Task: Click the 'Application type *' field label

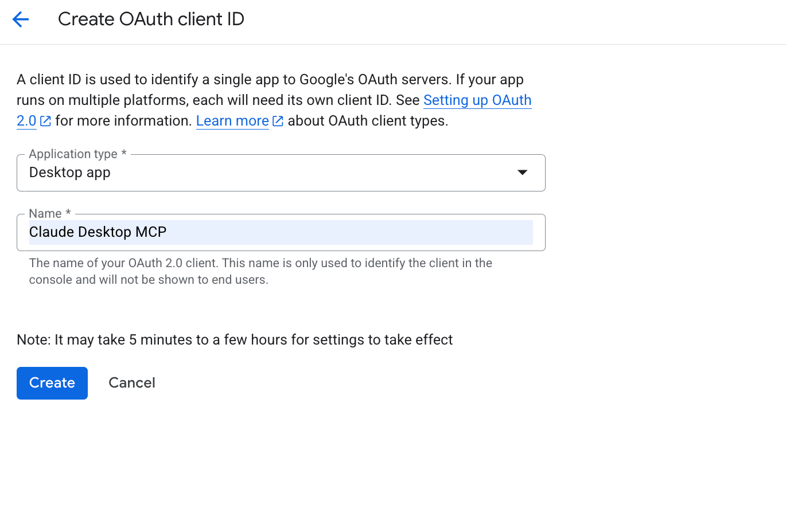Action: click(77, 154)
